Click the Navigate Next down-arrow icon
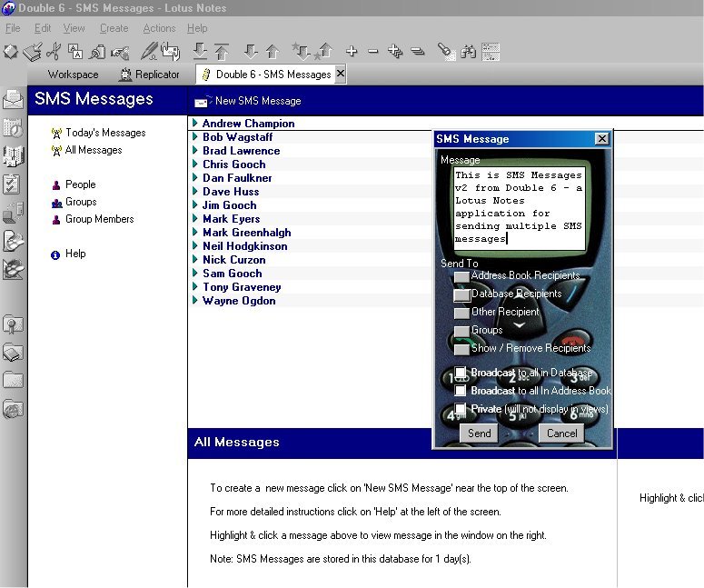704x588 pixels. [251, 51]
